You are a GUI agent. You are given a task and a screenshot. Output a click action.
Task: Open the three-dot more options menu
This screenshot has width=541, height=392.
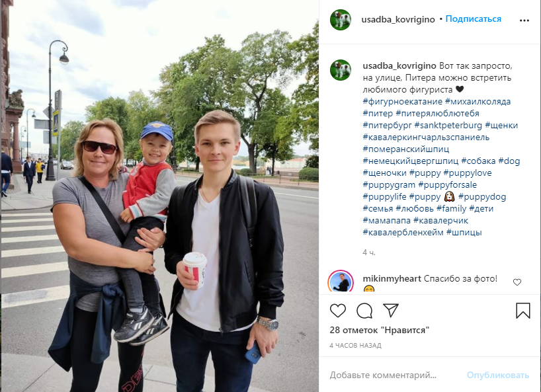(x=524, y=20)
